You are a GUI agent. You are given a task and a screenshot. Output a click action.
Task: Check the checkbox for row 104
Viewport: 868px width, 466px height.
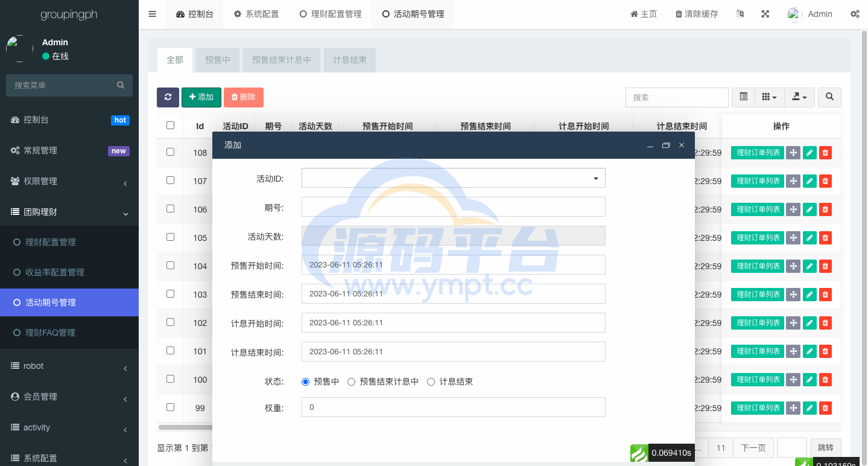coord(170,266)
